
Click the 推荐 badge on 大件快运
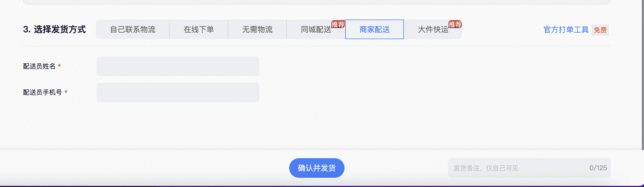455,24
